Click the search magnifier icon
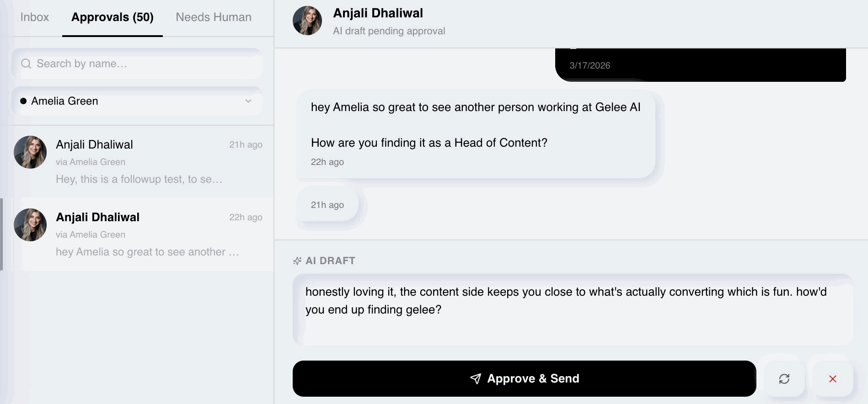Image resolution: width=868 pixels, height=404 pixels. [x=26, y=64]
